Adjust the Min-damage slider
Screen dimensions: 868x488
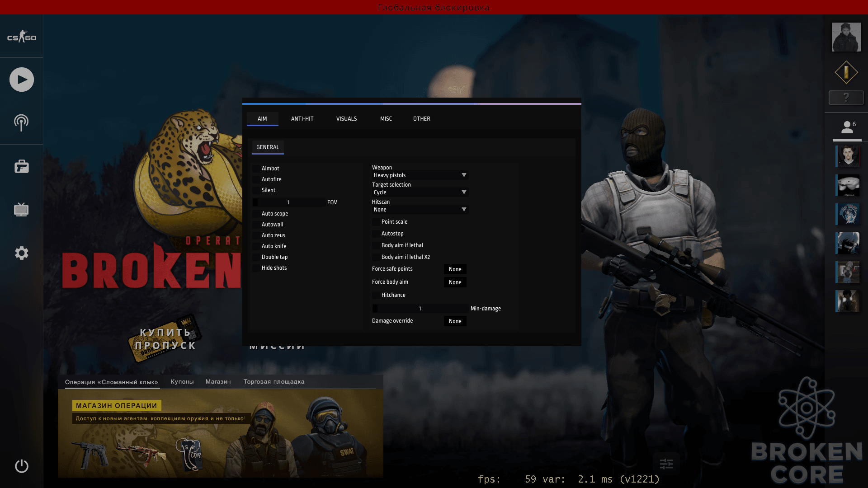(420, 309)
